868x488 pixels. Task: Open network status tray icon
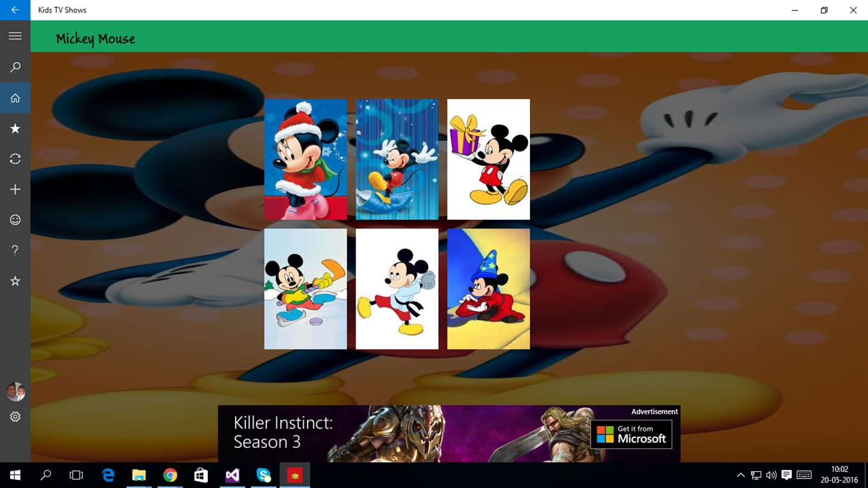point(756,475)
